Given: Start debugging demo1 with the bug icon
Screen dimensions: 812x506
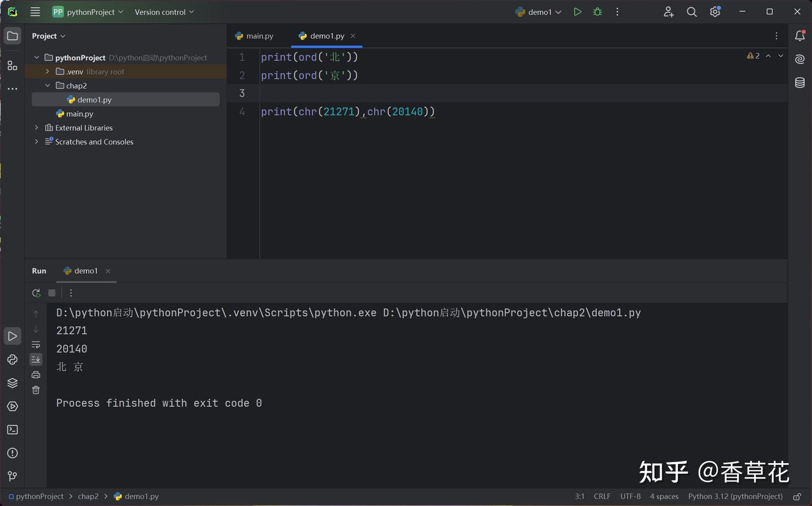Looking at the screenshot, I should (x=598, y=12).
